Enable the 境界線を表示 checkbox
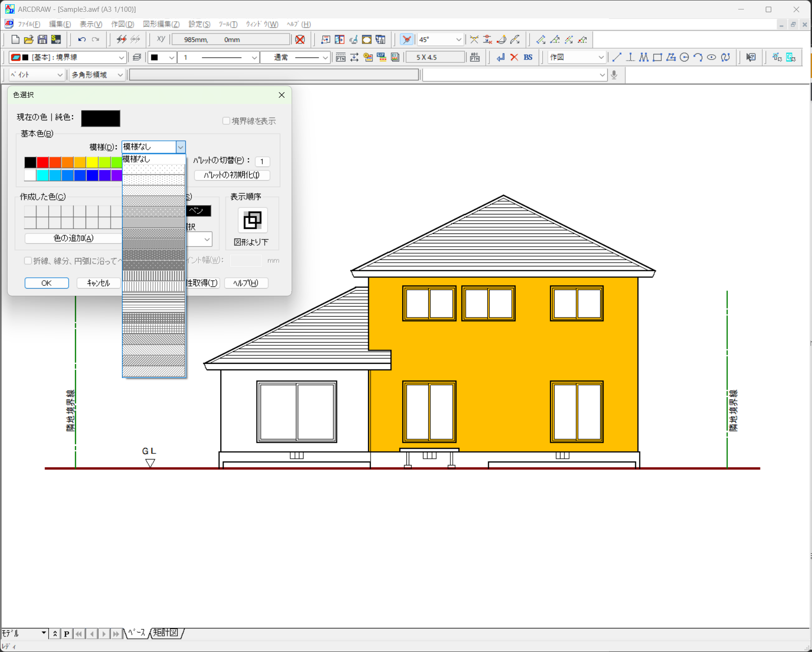812x652 pixels. coord(226,121)
